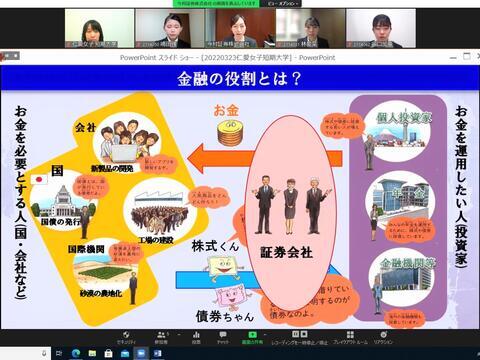Screen dimensions: 480x360
Task: Expand the caret next to Participants
Action: [179, 334]
